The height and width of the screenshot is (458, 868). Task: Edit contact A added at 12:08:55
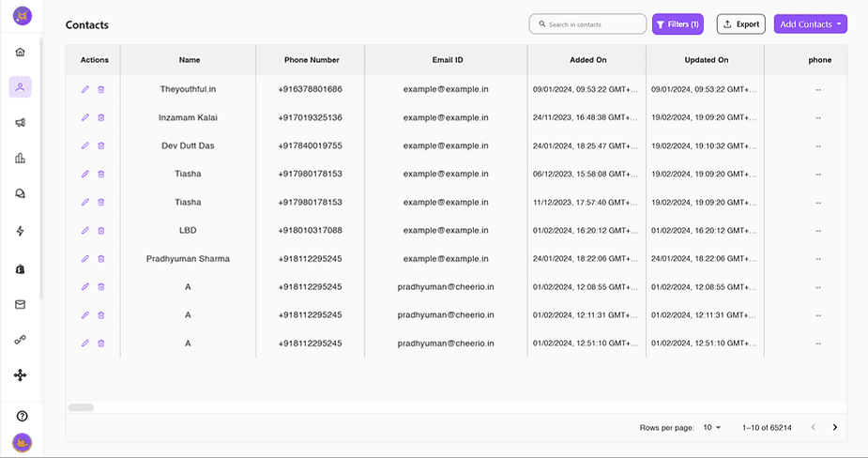click(x=85, y=287)
